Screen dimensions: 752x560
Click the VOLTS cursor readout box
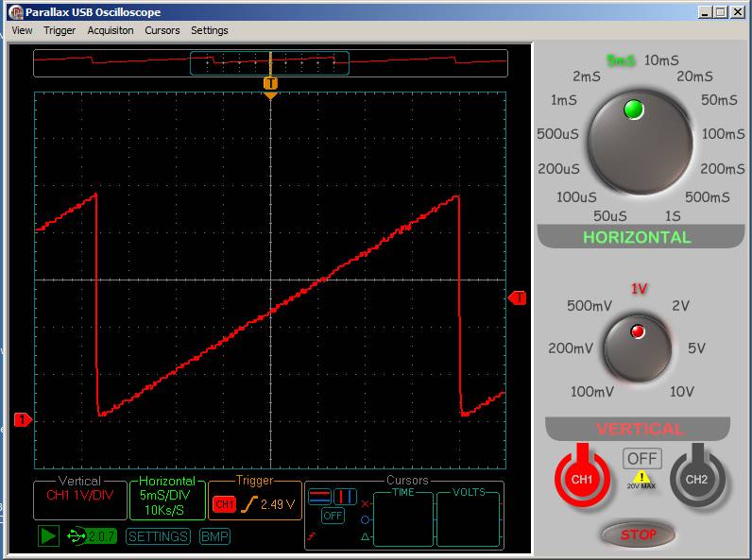[x=469, y=518]
